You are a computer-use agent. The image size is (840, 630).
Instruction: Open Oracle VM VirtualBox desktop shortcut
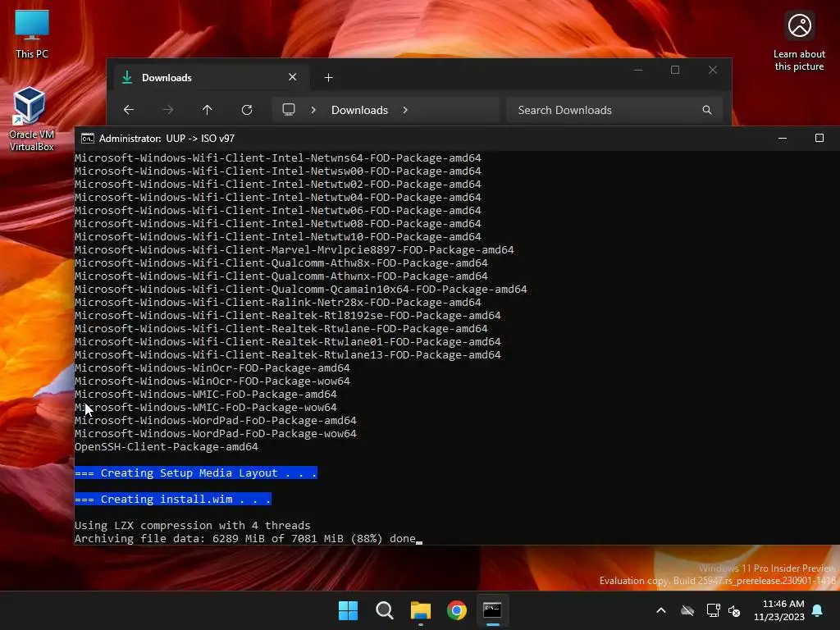tap(31, 119)
